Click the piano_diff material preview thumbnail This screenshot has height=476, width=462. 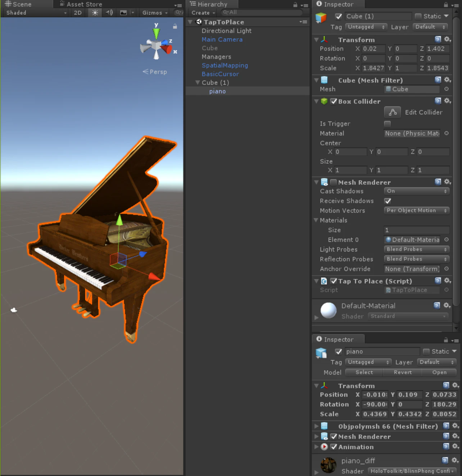click(x=328, y=465)
